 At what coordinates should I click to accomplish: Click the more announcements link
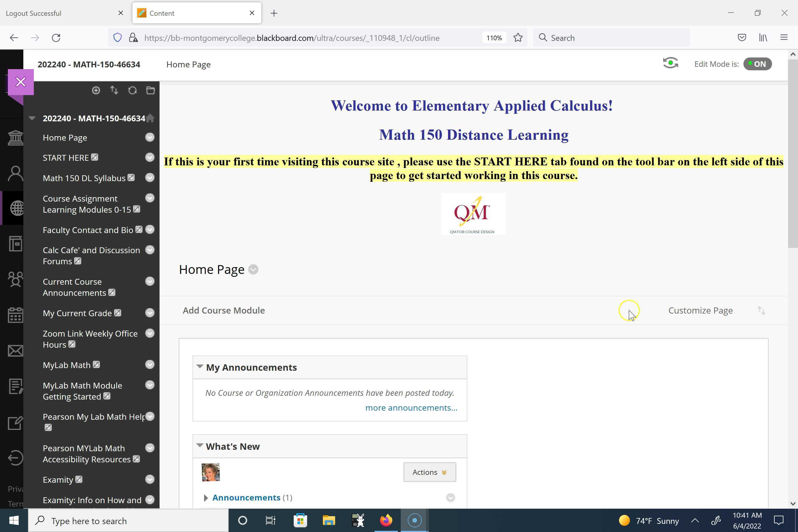(x=411, y=407)
